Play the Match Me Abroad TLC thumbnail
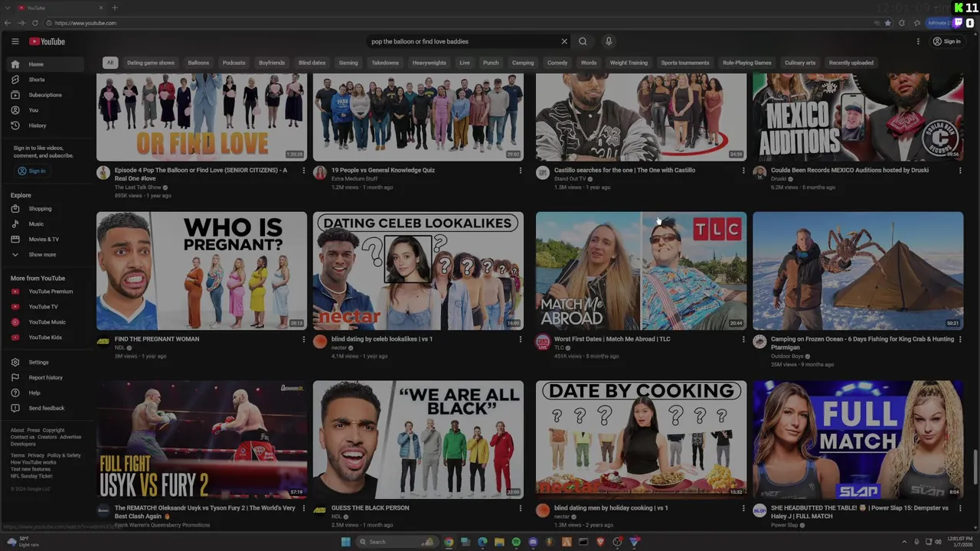Viewport: 980px width, 551px height. [x=641, y=271]
